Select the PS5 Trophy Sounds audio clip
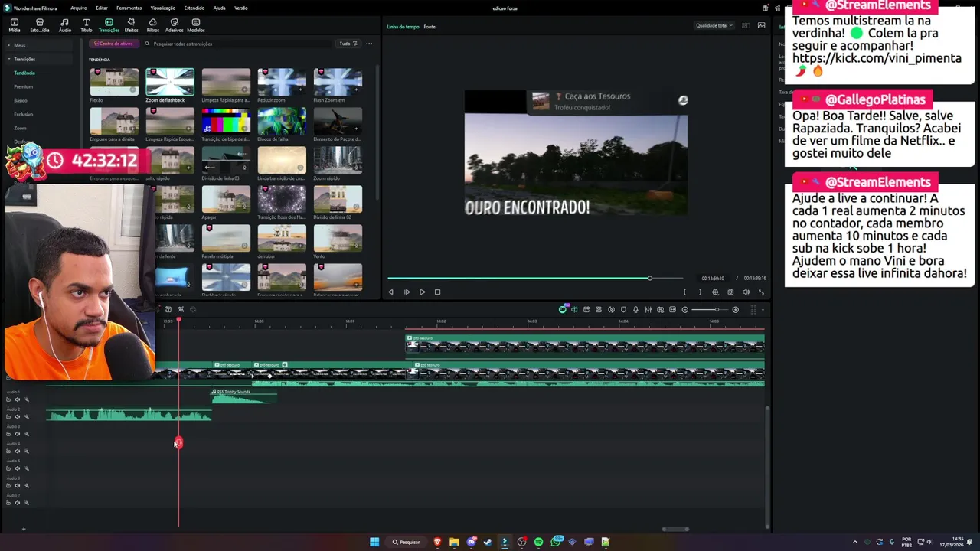This screenshot has width=980, height=551. (x=243, y=396)
